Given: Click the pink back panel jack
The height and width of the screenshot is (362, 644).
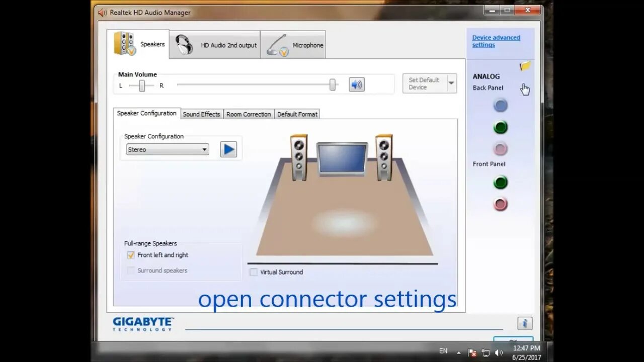Looking at the screenshot, I should [500, 149].
